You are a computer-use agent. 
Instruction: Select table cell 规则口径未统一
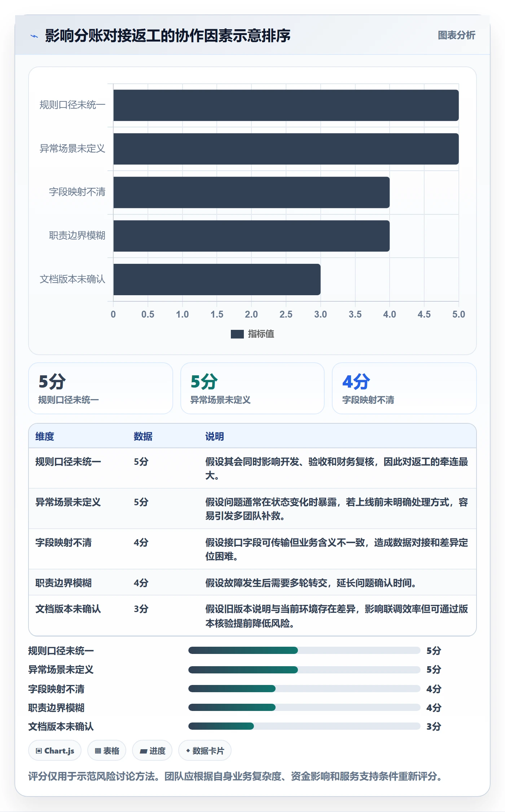pos(68,462)
